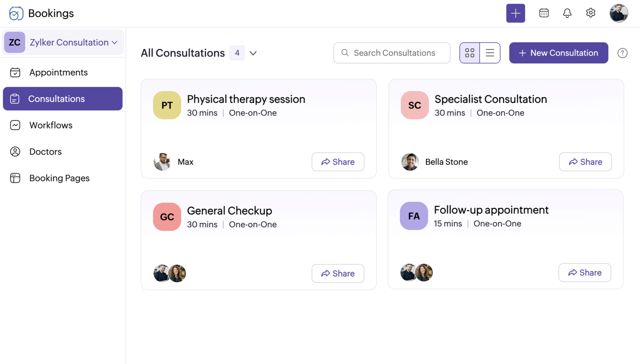Image resolution: width=640 pixels, height=364 pixels.
Task: Expand the Zylker Consultation workspace dropdown
Action: coord(115,43)
